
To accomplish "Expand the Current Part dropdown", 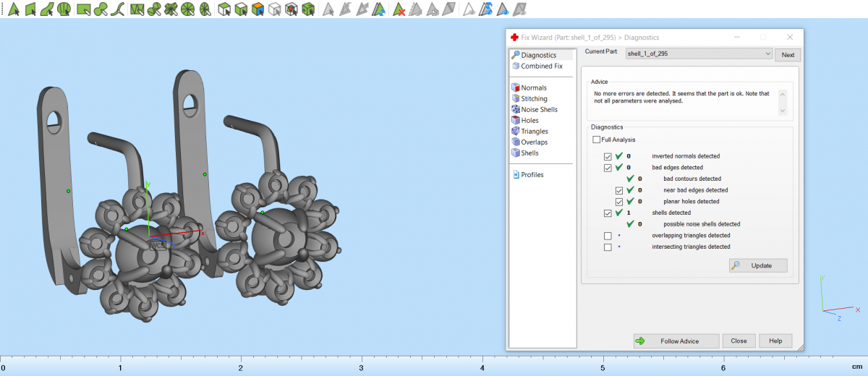I will pos(767,54).
